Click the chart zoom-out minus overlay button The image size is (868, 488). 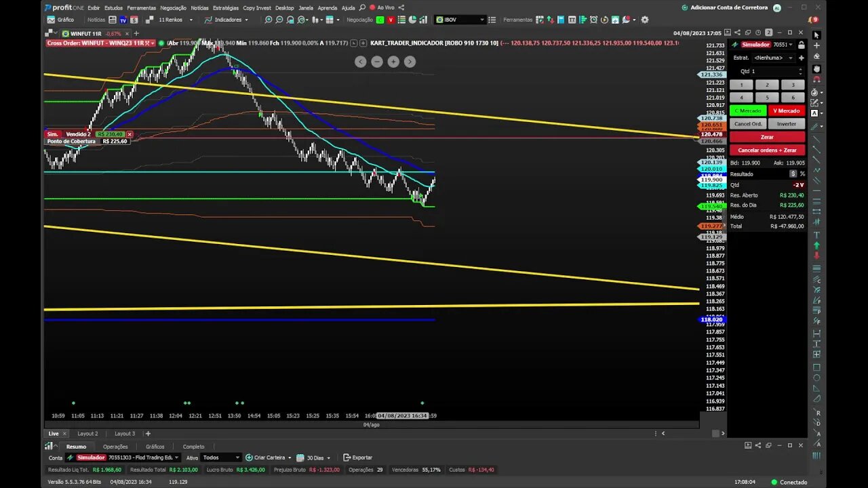pyautogui.click(x=377, y=62)
